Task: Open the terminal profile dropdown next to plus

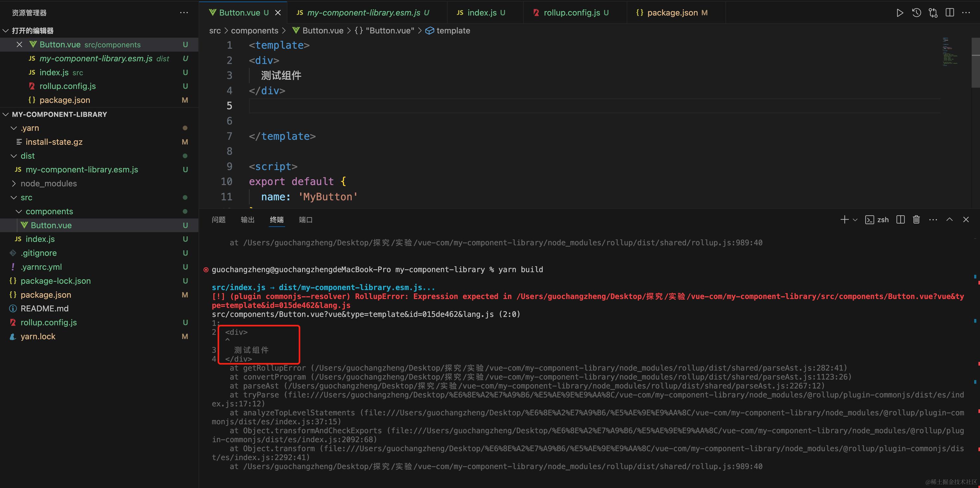Action: coord(855,220)
